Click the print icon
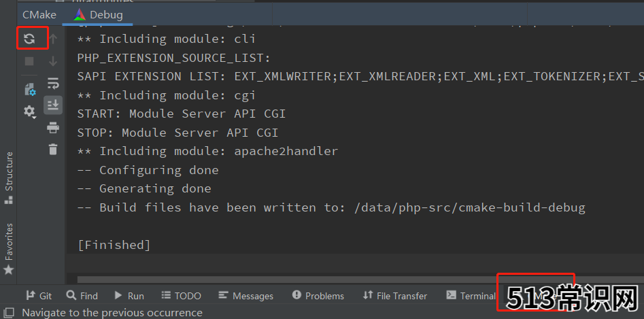 point(53,128)
